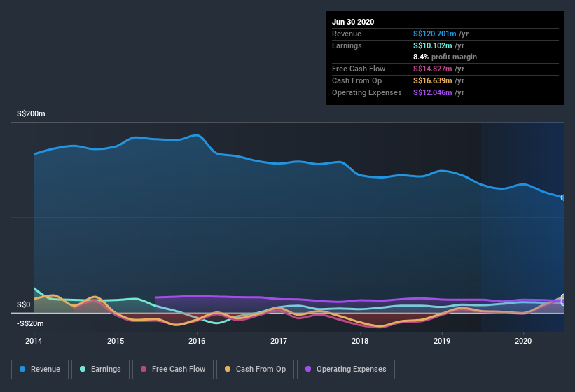This screenshot has height=392, width=575.
Task: Select the 2020 x-axis label
Action: click(523, 341)
